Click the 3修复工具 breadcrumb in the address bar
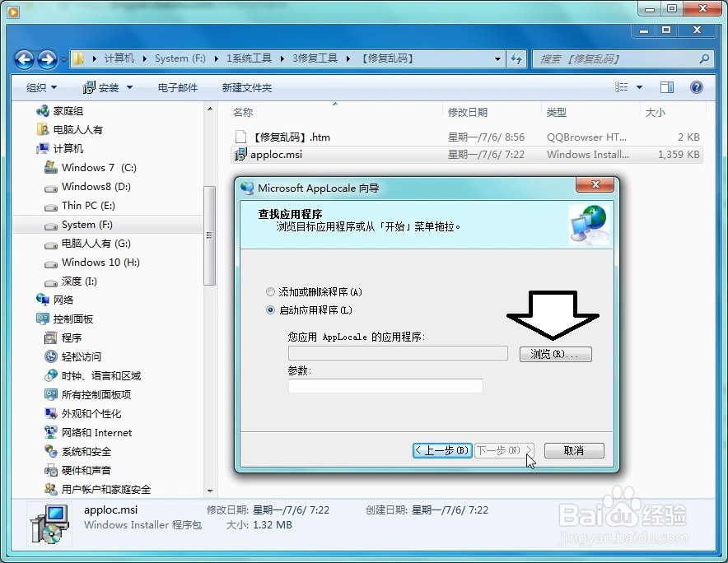728x563 pixels. (315, 58)
